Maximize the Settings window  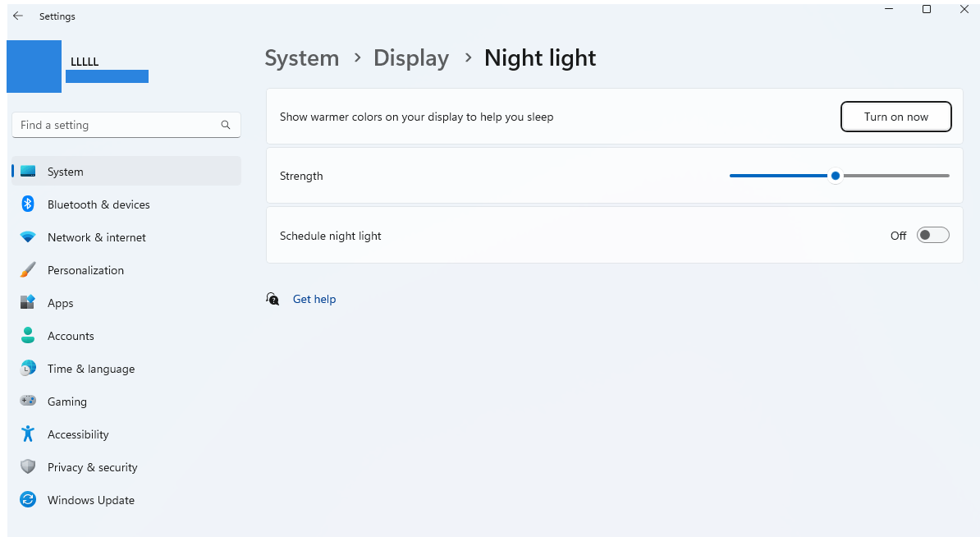(x=927, y=9)
